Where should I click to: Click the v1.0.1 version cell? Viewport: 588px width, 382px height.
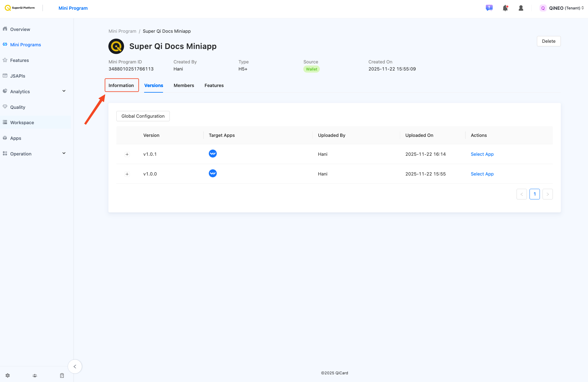(150, 154)
